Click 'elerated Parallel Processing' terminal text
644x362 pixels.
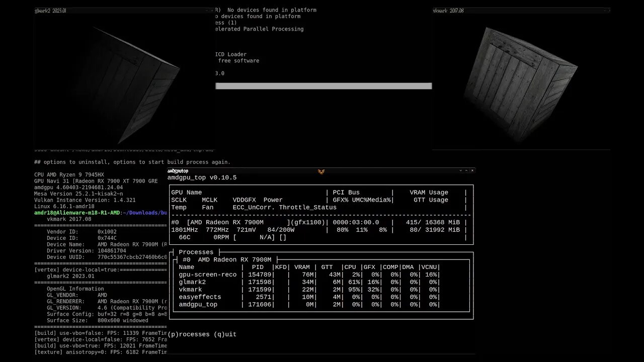click(259, 29)
